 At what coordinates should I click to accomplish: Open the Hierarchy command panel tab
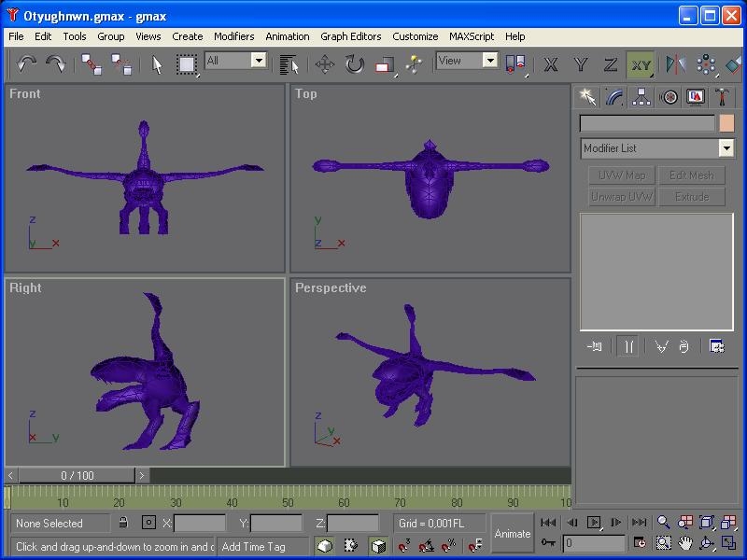pyautogui.click(x=641, y=97)
